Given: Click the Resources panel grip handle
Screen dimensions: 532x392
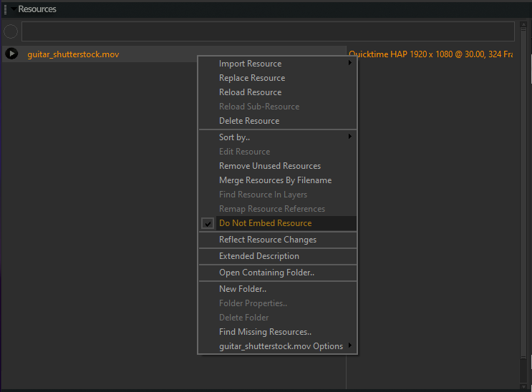Looking at the screenshot, I should pos(5,9).
